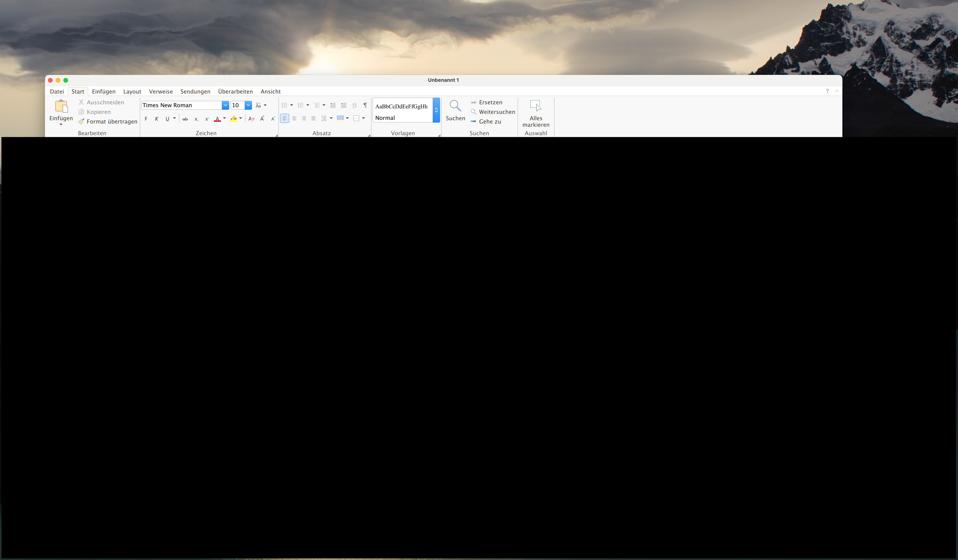Collapse ribbon using chevron at right
The width and height of the screenshot is (958, 560).
pyautogui.click(x=837, y=91)
